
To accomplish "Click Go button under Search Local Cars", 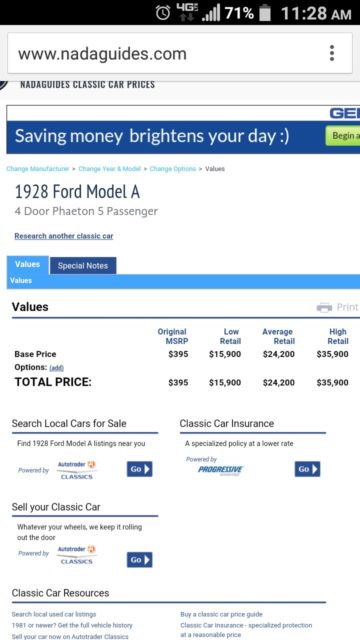I will tap(140, 469).
